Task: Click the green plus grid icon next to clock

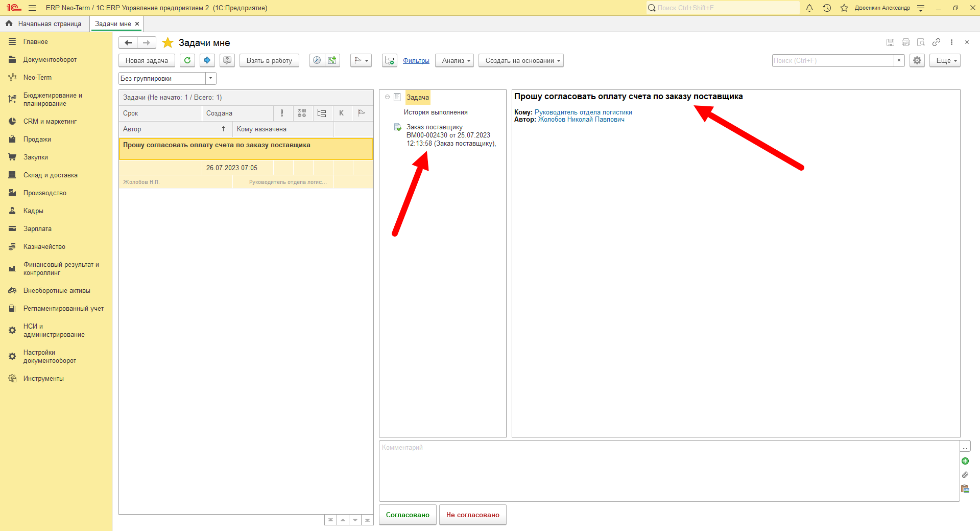Action: 332,60
